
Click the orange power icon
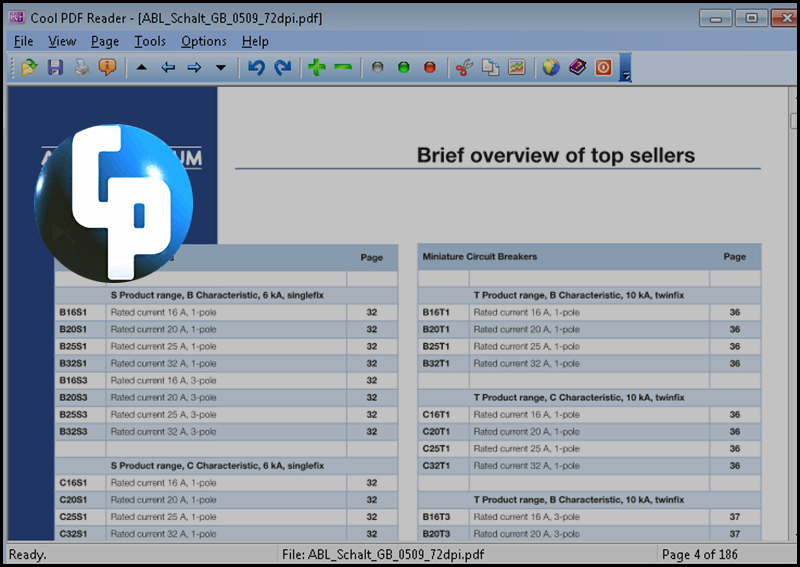(603, 67)
